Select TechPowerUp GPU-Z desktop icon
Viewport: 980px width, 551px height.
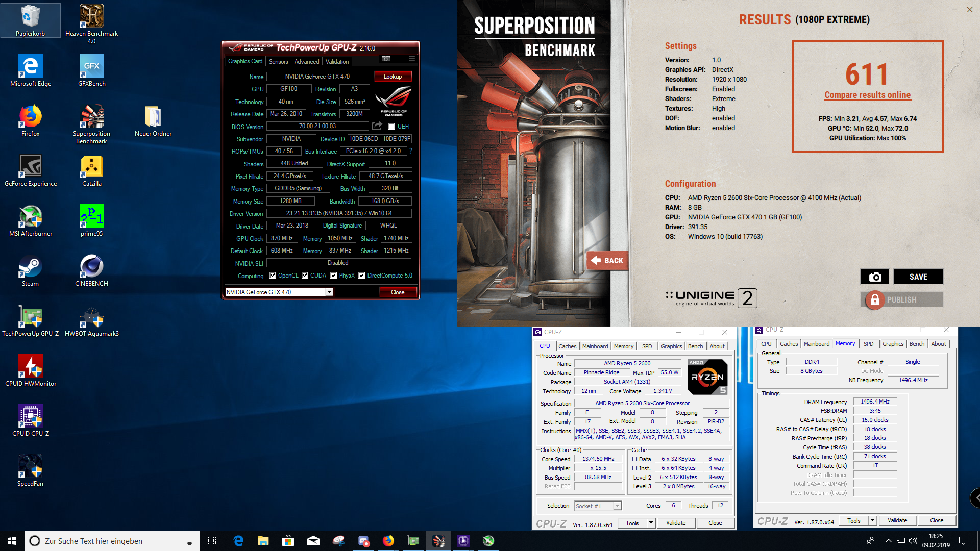(31, 320)
